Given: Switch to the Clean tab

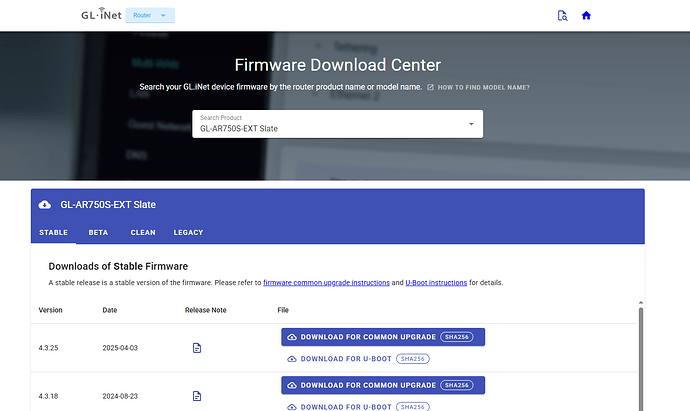Looking at the screenshot, I should click(x=143, y=232).
